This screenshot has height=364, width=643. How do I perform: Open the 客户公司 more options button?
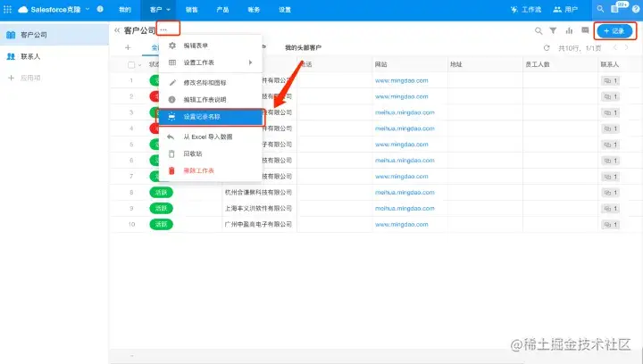pos(163,30)
